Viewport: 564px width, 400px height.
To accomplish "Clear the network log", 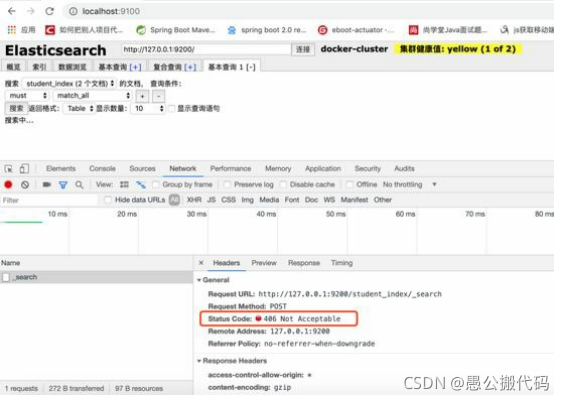I will click(x=25, y=185).
